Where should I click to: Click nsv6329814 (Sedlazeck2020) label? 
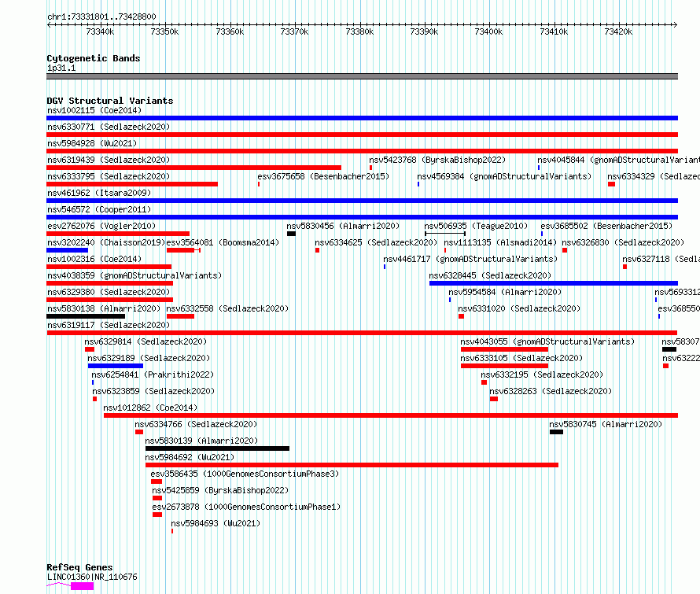[x=146, y=341]
